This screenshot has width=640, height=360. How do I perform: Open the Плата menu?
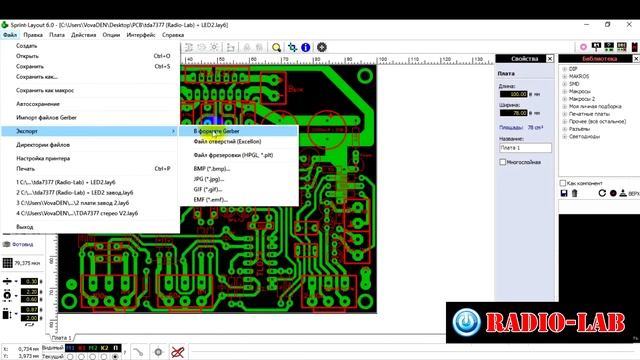57,35
